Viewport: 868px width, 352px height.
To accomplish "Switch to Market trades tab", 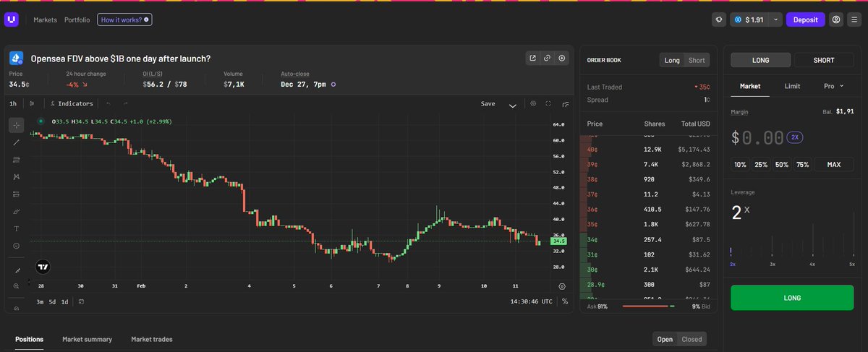I will (x=151, y=339).
